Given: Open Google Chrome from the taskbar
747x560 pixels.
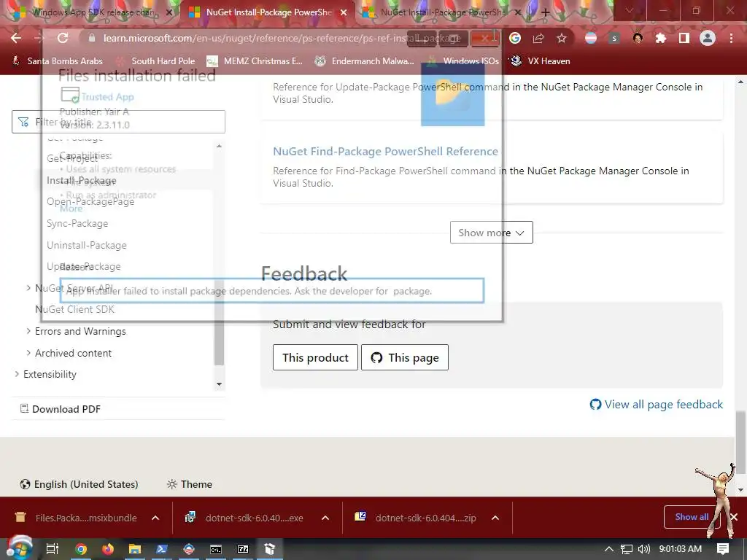Looking at the screenshot, I should pyautogui.click(x=81, y=549).
